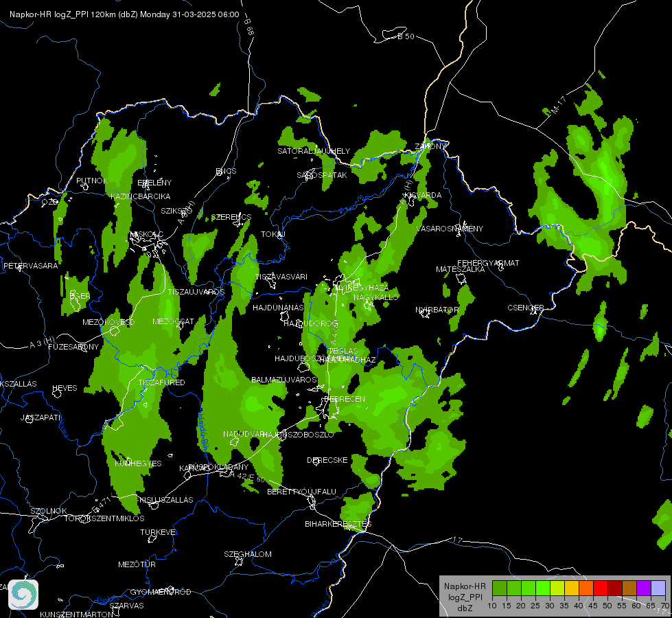Click the SZEGHALOM town label
The width and height of the screenshot is (672, 618).
[x=248, y=554]
